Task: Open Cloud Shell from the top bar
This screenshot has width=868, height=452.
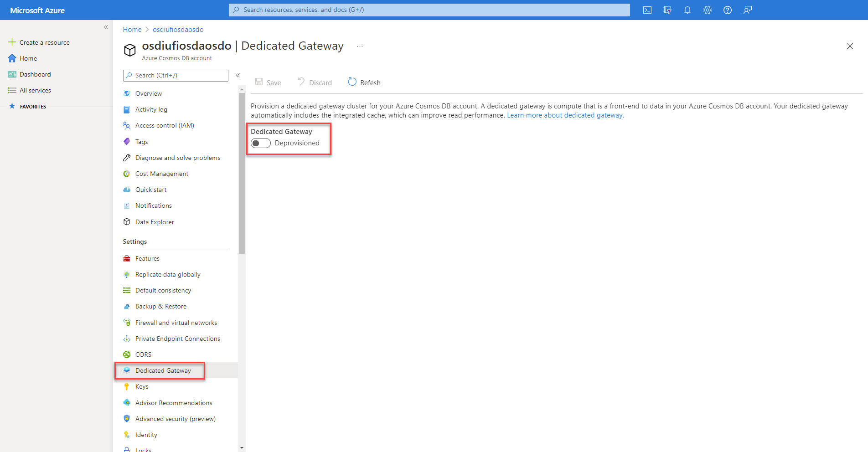Action: pos(647,10)
